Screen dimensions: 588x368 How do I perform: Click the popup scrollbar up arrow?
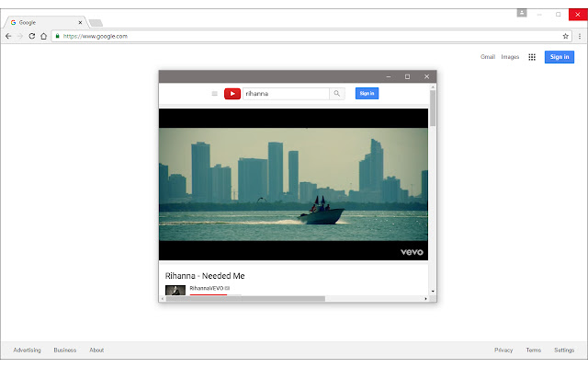tap(433, 87)
